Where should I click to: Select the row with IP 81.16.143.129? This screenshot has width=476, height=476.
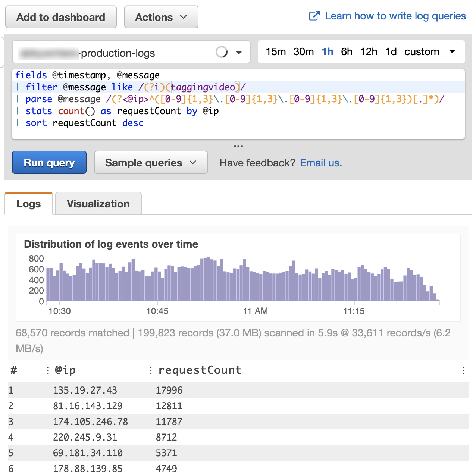(x=238, y=406)
